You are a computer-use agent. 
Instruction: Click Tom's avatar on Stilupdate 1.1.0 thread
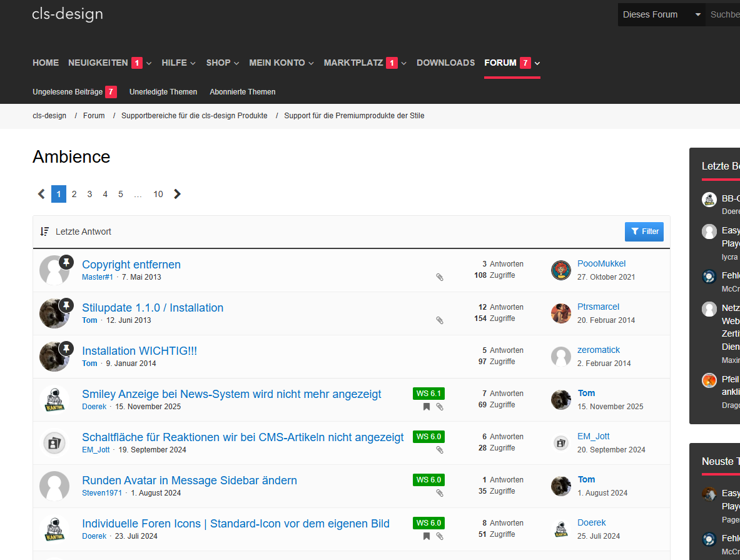(54, 313)
